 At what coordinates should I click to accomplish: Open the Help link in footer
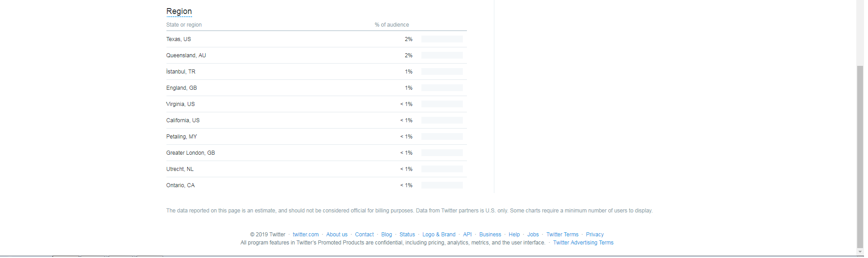click(x=514, y=235)
